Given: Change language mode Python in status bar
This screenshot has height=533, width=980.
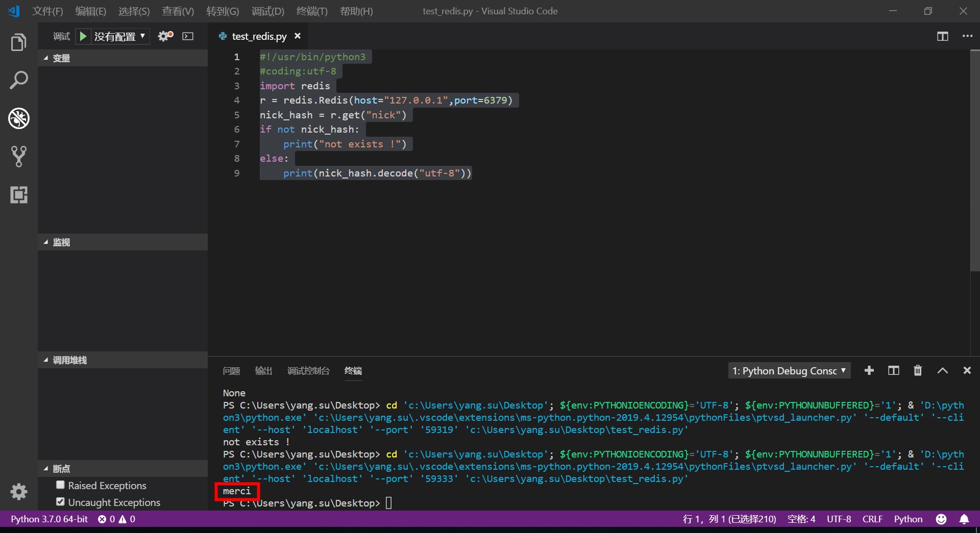Looking at the screenshot, I should 908,519.
